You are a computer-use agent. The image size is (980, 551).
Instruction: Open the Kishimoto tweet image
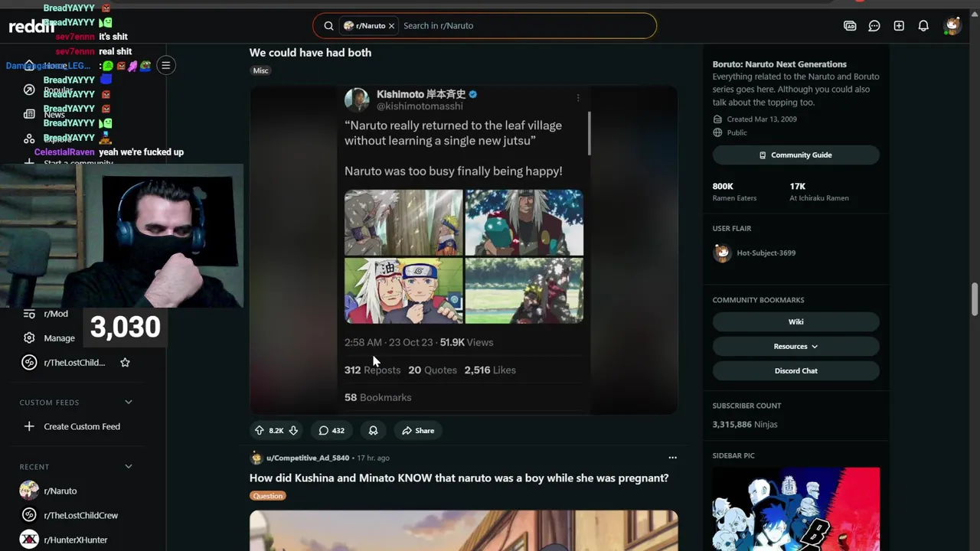tap(463, 249)
